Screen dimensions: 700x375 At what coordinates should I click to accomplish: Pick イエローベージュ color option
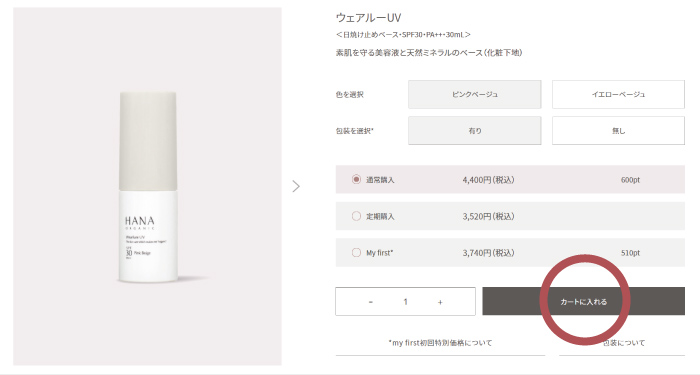[618, 94]
